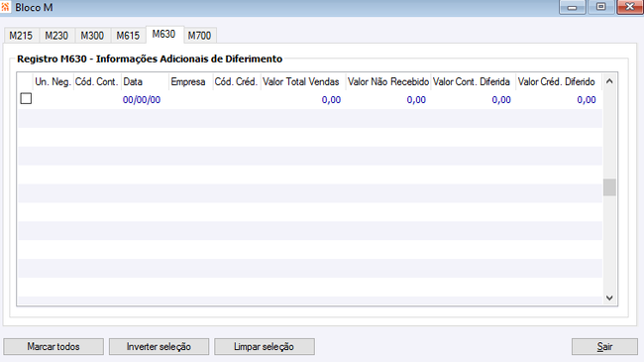Click the Valor Cont. Diferida column header
Viewport: 644px width, 362px height.
point(474,82)
